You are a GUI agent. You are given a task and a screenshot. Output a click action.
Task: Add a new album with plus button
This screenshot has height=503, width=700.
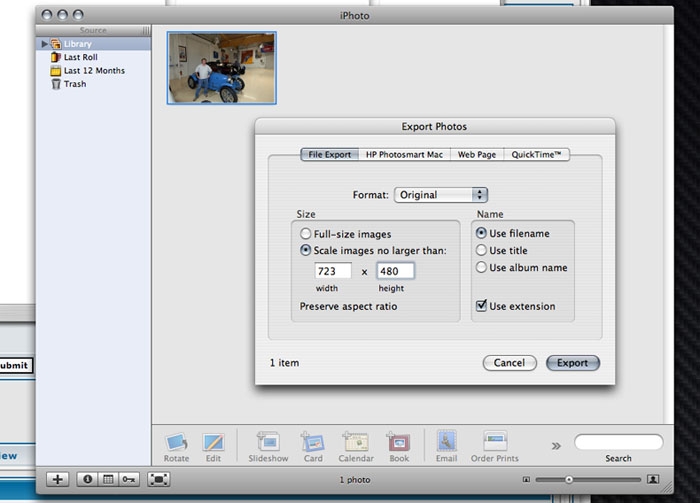pos(58,479)
